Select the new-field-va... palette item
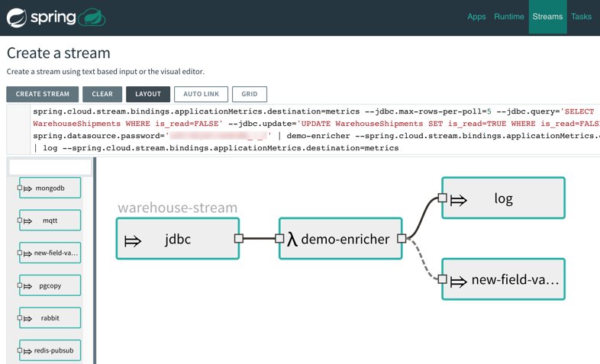This screenshot has width=600, height=364. coord(50,253)
